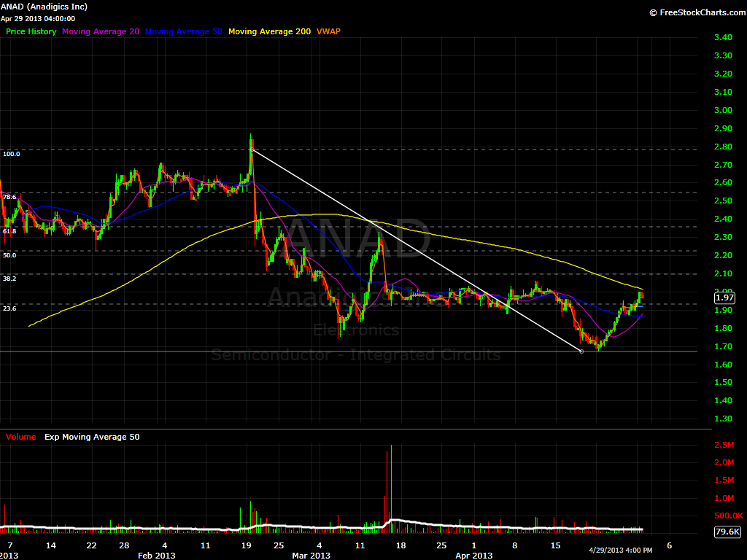This screenshot has width=747, height=560.
Task: Select the 28 date tick label
Action: tap(124, 545)
